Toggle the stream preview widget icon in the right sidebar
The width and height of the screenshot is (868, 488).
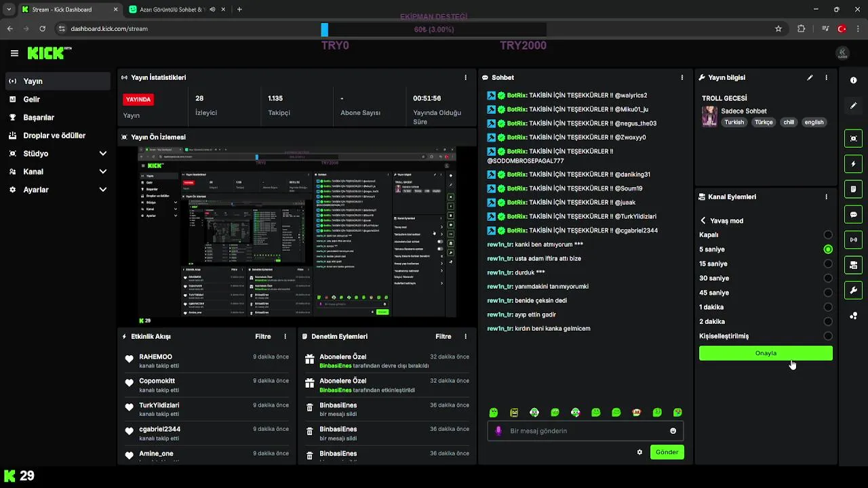pos(853,138)
